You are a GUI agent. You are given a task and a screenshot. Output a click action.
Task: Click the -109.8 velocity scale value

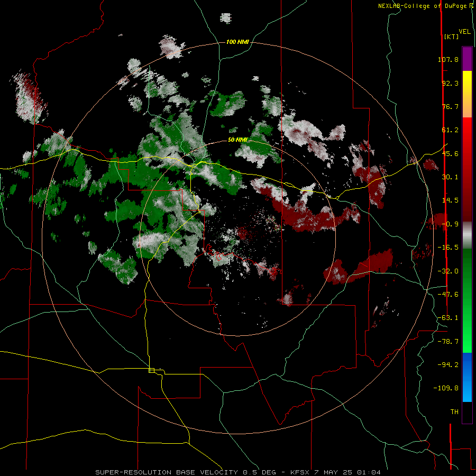click(446, 388)
